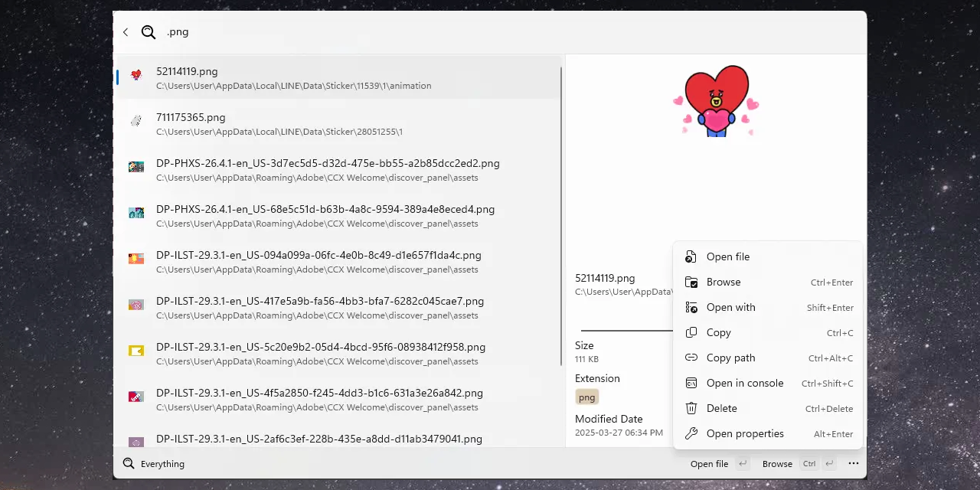Choose Delete from the context menu

coord(768,408)
